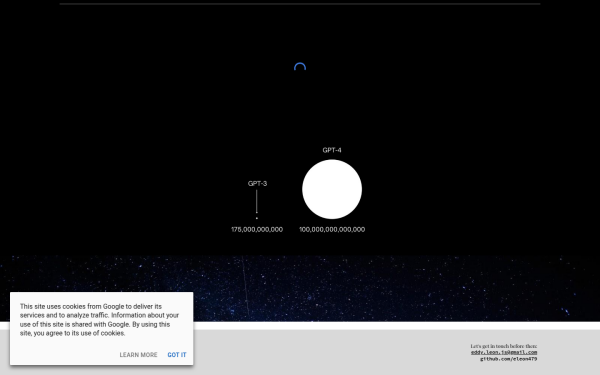Click "Let's get in touch" footer text
This screenshot has height=375, width=600.
click(x=504, y=346)
